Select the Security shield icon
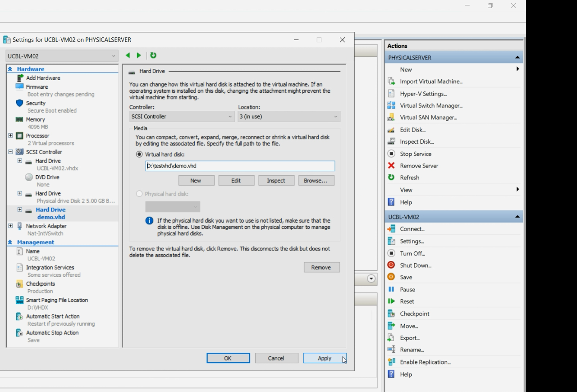This screenshot has height=392, width=577. (x=19, y=103)
